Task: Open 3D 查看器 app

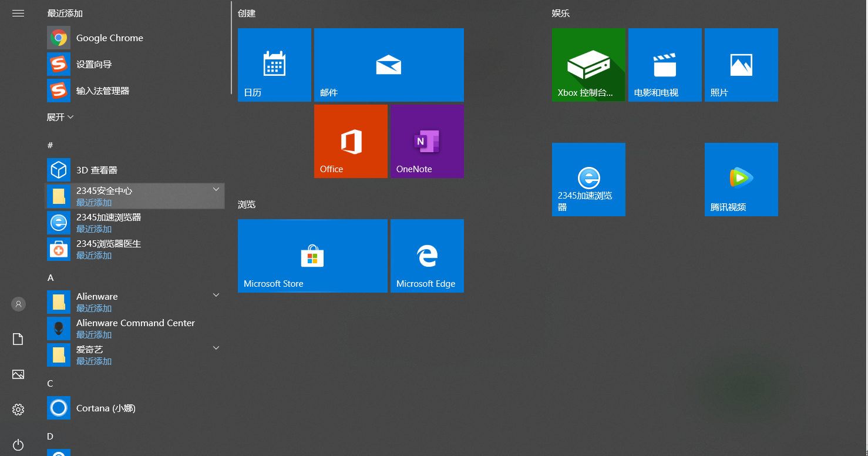Action: point(135,170)
